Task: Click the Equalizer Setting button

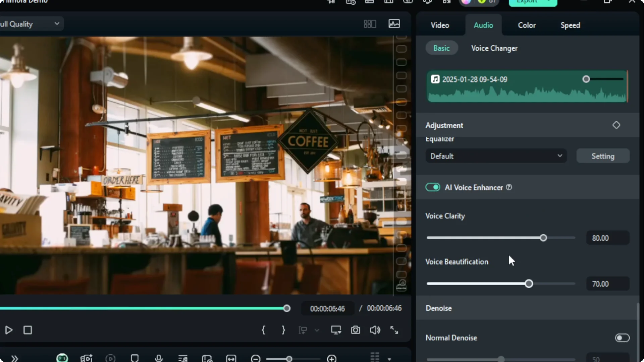Action: [603, 156]
